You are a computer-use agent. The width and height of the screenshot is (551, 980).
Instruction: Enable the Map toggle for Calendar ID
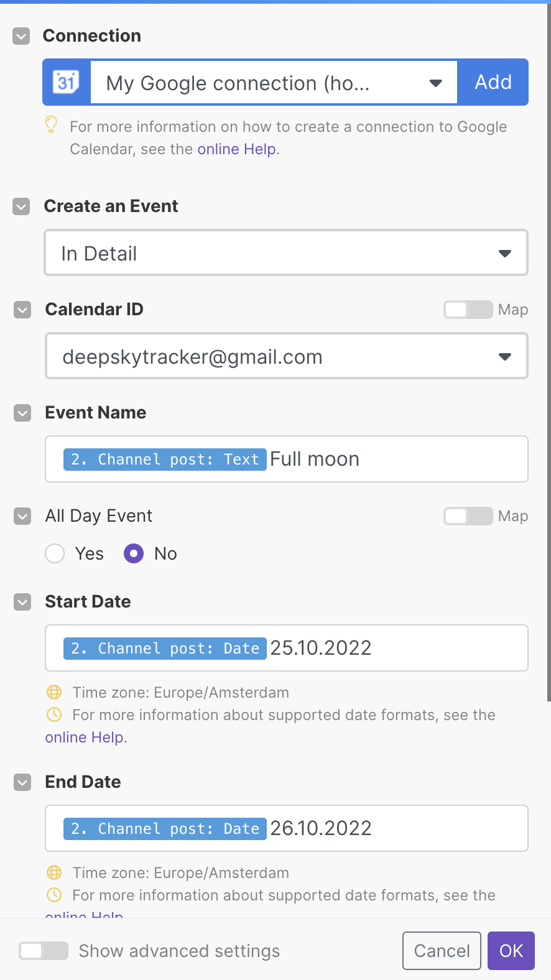click(x=468, y=309)
